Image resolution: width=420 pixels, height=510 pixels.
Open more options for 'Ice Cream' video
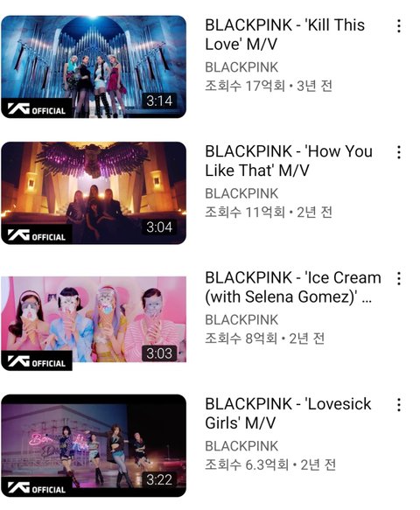[x=398, y=279]
